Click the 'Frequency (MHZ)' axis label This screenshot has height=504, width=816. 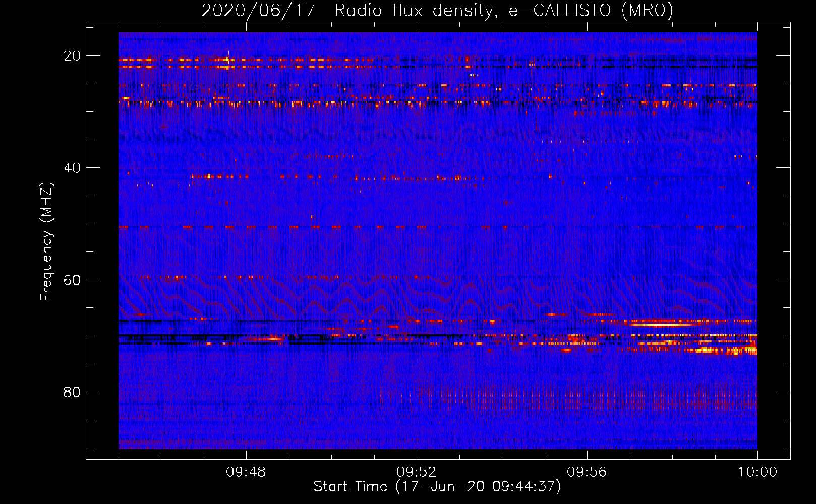point(46,242)
